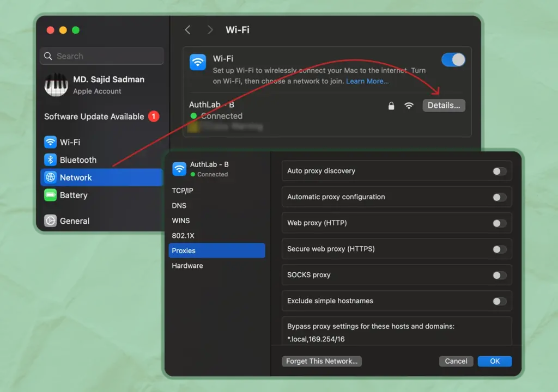558x392 pixels.
Task: Select Wi-Fi label in the sidebar
Action: (x=70, y=142)
